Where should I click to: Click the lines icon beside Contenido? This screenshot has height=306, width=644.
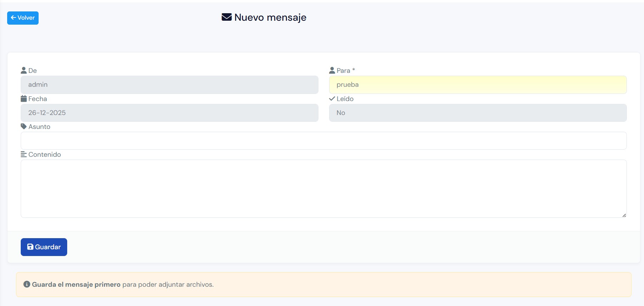point(24,154)
